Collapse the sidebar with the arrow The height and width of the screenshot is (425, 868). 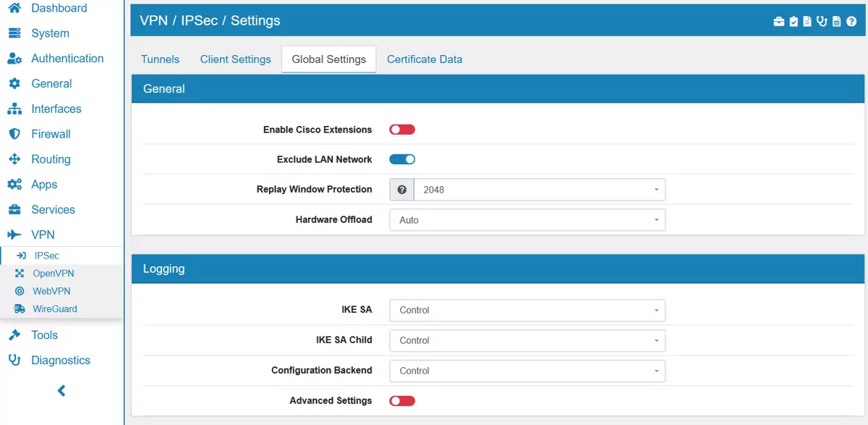click(61, 390)
